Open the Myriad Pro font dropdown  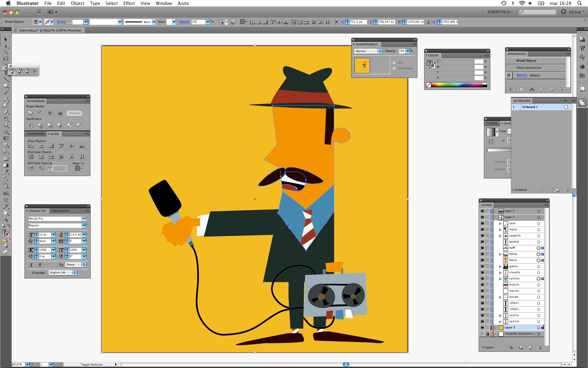click(84, 219)
